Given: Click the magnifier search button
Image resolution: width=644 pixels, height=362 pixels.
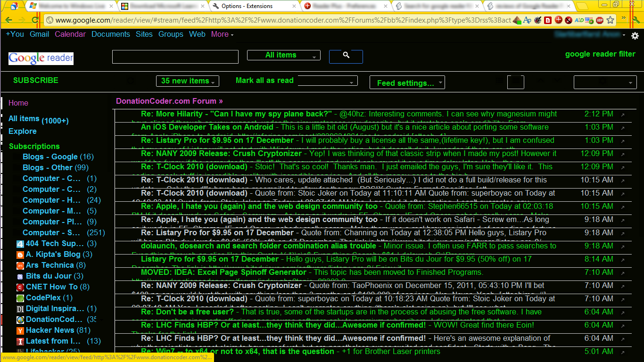Looking at the screenshot, I should pos(346,56).
